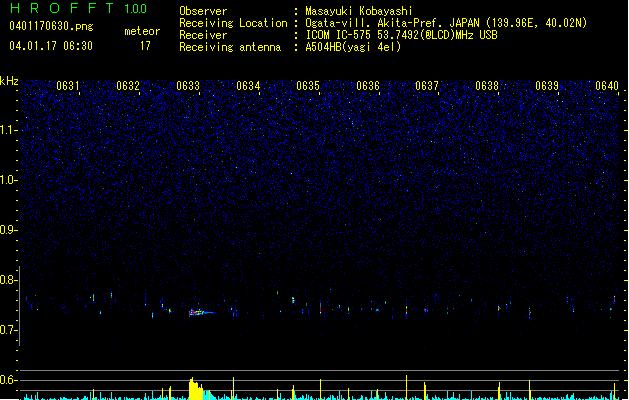Image resolution: width=629 pixels, height=400 pixels.
Task: Click the 'Receiving antenna' label
Action: [x=230, y=47]
